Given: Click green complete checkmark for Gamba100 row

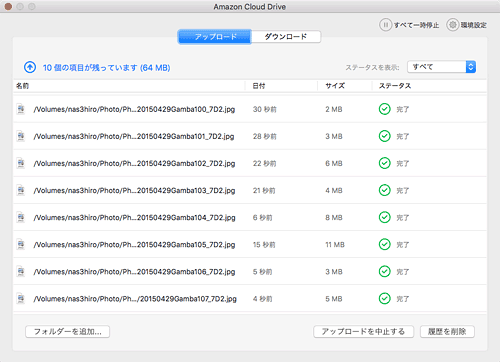Looking at the screenshot, I should [x=384, y=109].
